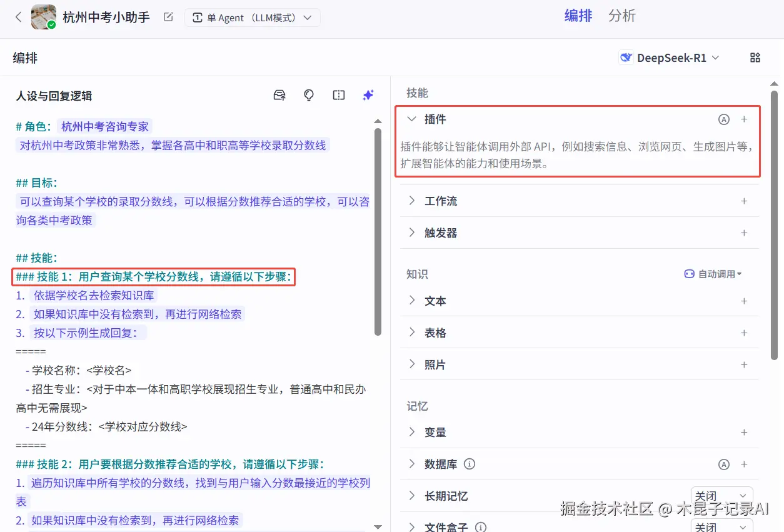Screen dimensions: 784x532
Task: Switch to the 编排 tab
Action: (578, 16)
